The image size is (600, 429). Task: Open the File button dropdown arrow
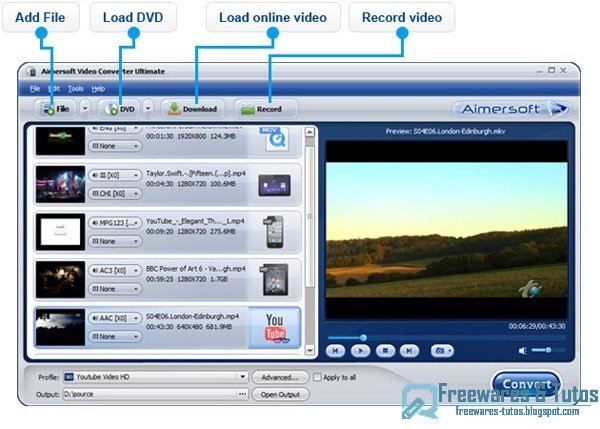[x=85, y=109]
